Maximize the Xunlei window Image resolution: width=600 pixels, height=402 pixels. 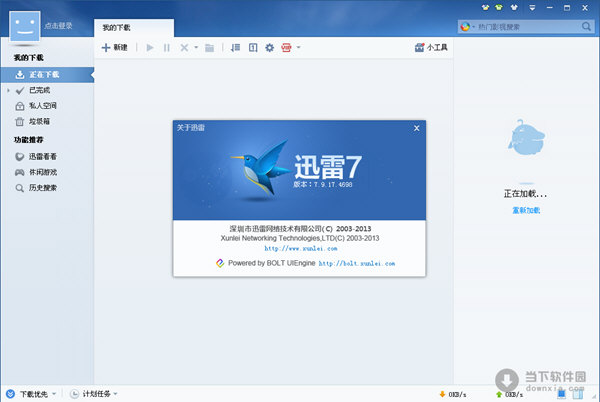567,7
